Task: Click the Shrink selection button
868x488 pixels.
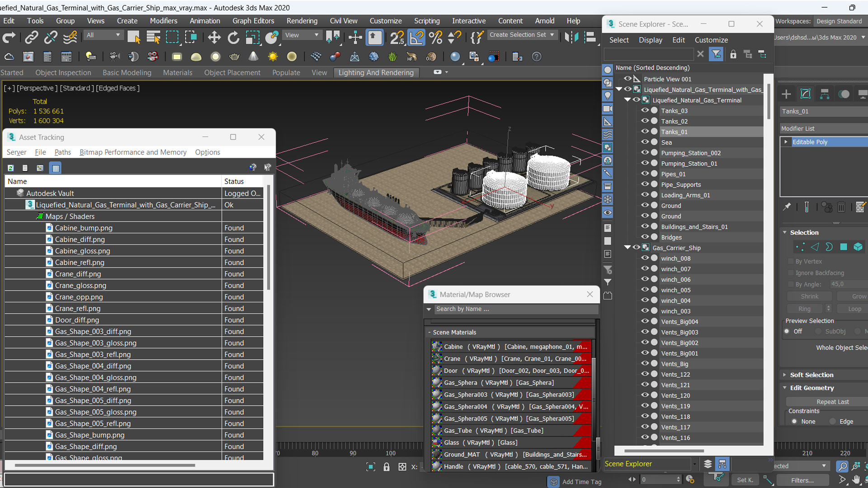Action: pos(809,296)
